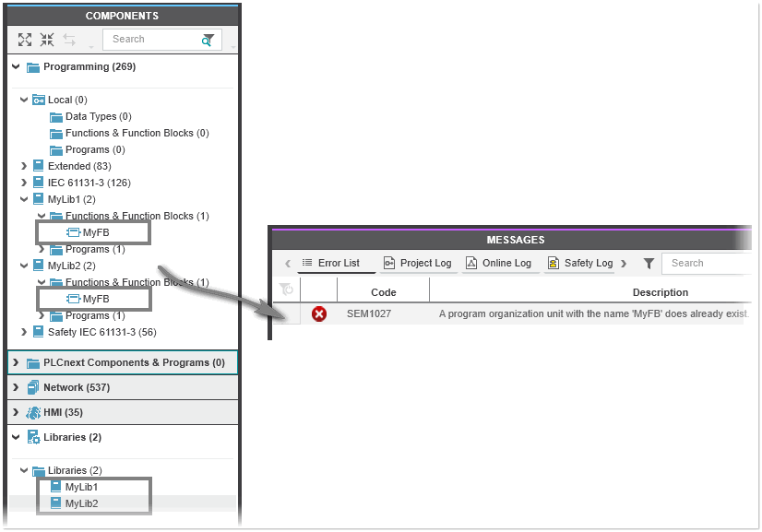Expand PLCnext Components & Programs section
Viewport: 762px width, 532px height.
[x=16, y=362]
